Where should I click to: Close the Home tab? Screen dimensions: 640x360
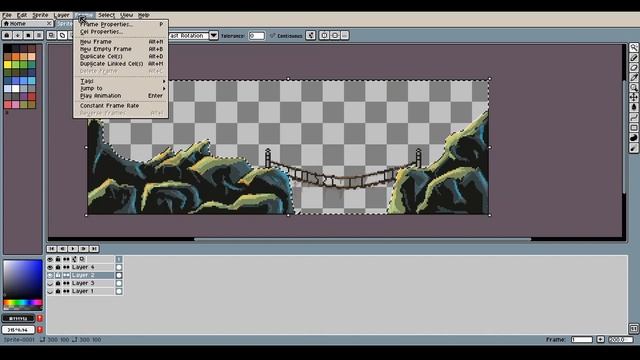tap(49, 24)
